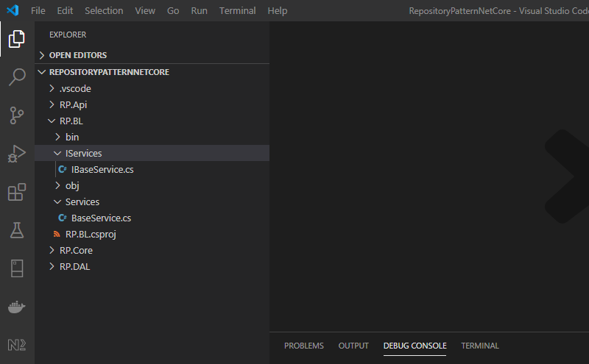This screenshot has width=589, height=364.
Task: Click the VS Code logo icon
Action: [12, 11]
